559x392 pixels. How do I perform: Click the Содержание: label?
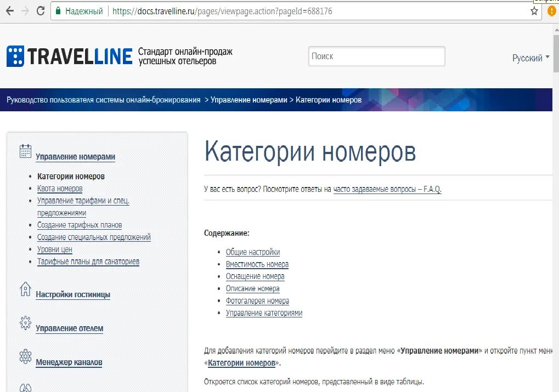(227, 233)
